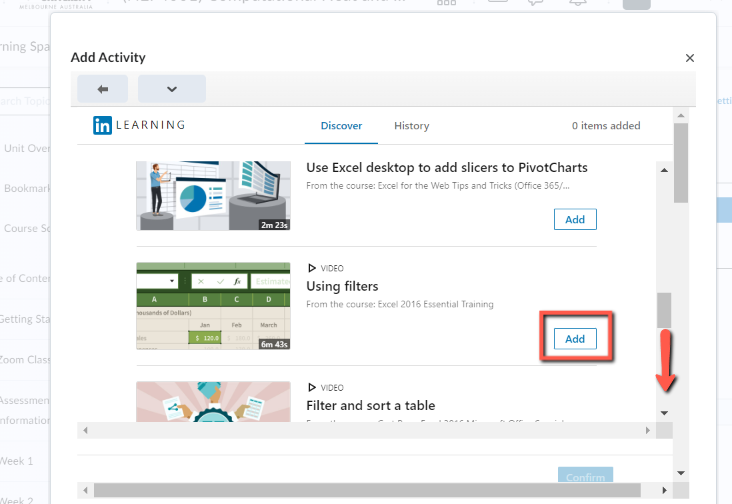Screen dimensions: 732x504
Task: Click the outer dialog scroll-down arrow
Action: 681,473
